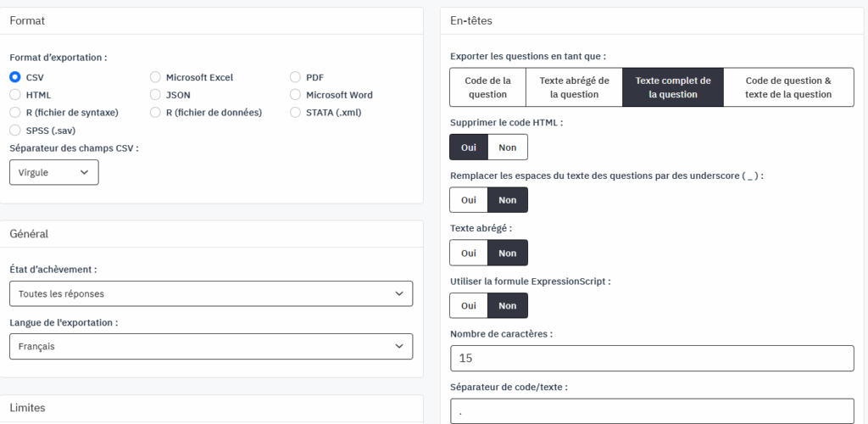This screenshot has height=424, width=868.
Task: Select PDF as export format
Action: tap(296, 77)
